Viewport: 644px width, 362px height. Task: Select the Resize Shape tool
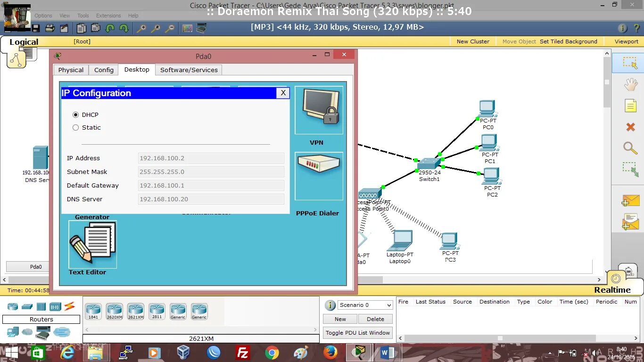click(630, 169)
